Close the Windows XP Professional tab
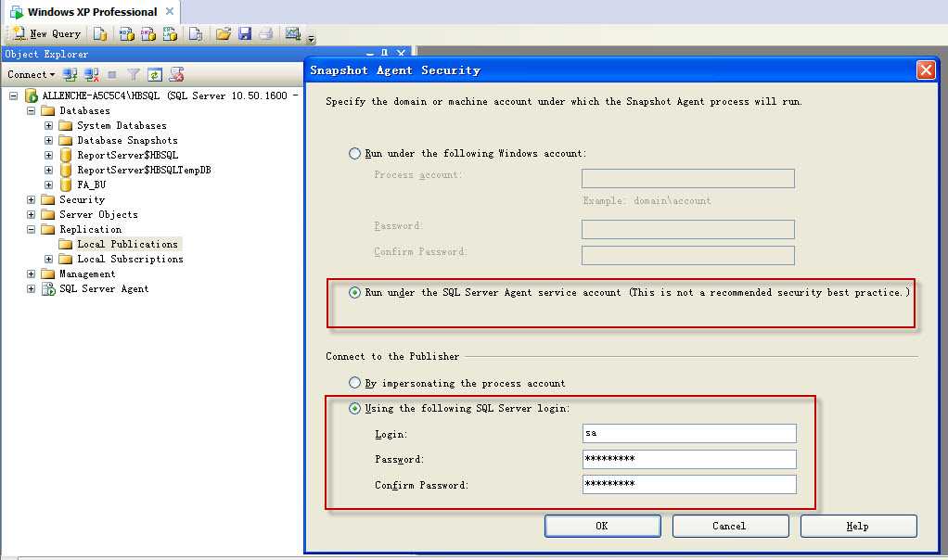Image resolution: width=948 pixels, height=560 pixels. [x=170, y=11]
